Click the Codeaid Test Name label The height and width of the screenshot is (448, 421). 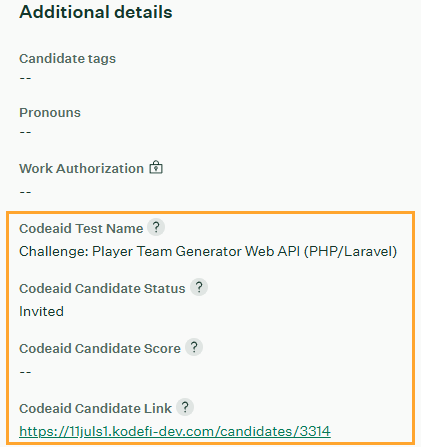pyautogui.click(x=81, y=229)
